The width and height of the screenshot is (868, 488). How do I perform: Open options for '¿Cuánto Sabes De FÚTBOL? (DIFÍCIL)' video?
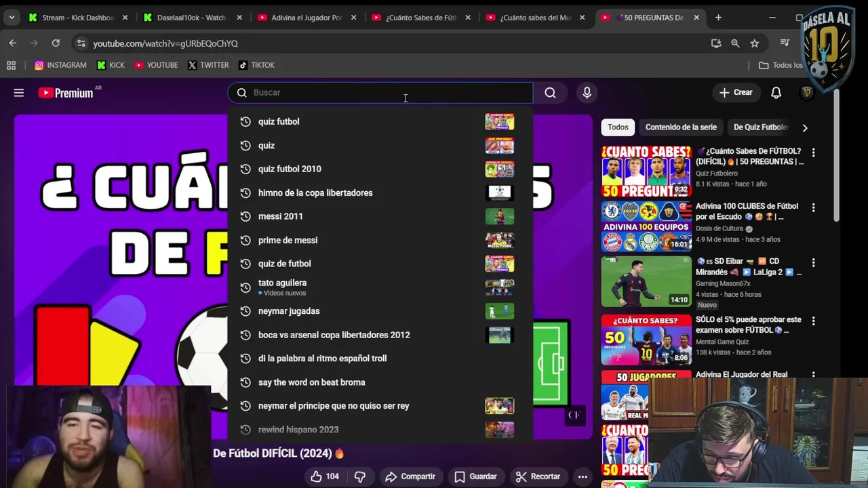click(x=813, y=152)
